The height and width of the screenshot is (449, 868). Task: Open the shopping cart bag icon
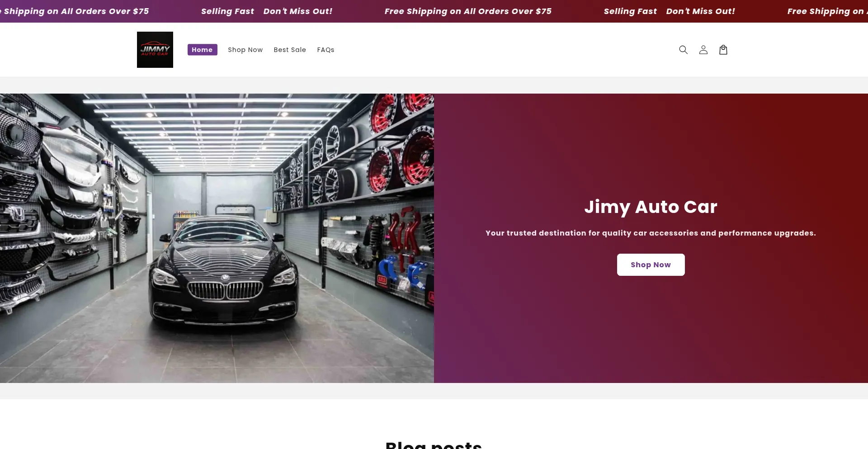(723, 50)
